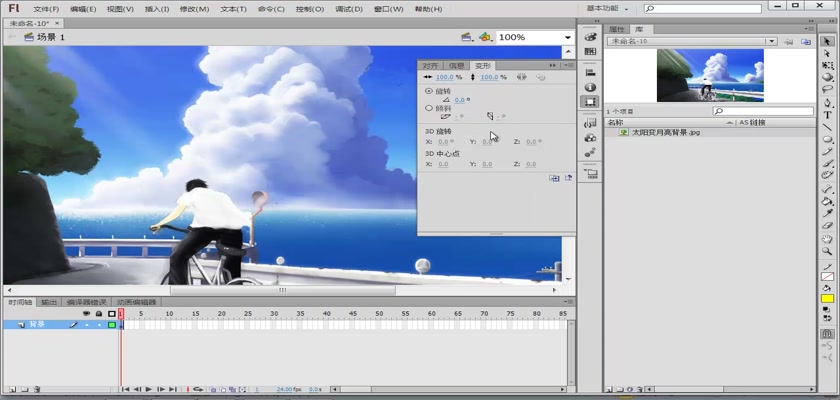Select the Free Transform tool
The height and width of the screenshot is (400, 840).
[x=827, y=65]
